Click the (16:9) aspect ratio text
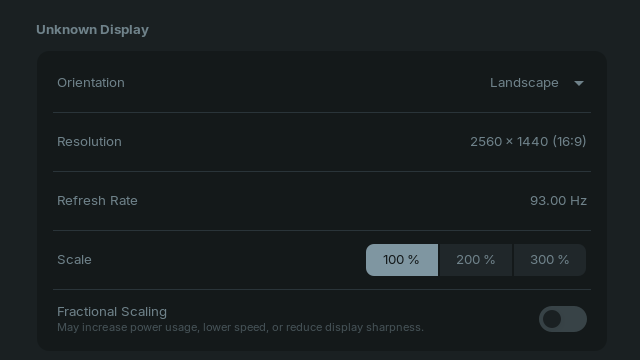This screenshot has height=360, width=640. point(569,142)
